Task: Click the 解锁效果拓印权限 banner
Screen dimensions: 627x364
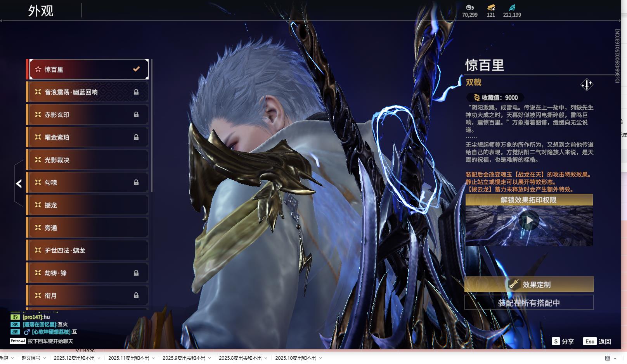Action: [529, 200]
